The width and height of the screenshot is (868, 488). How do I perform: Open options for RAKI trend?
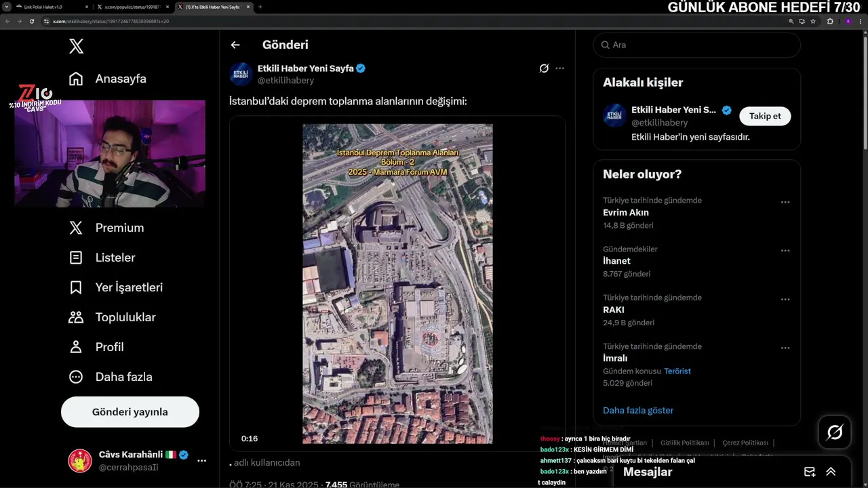pos(785,300)
